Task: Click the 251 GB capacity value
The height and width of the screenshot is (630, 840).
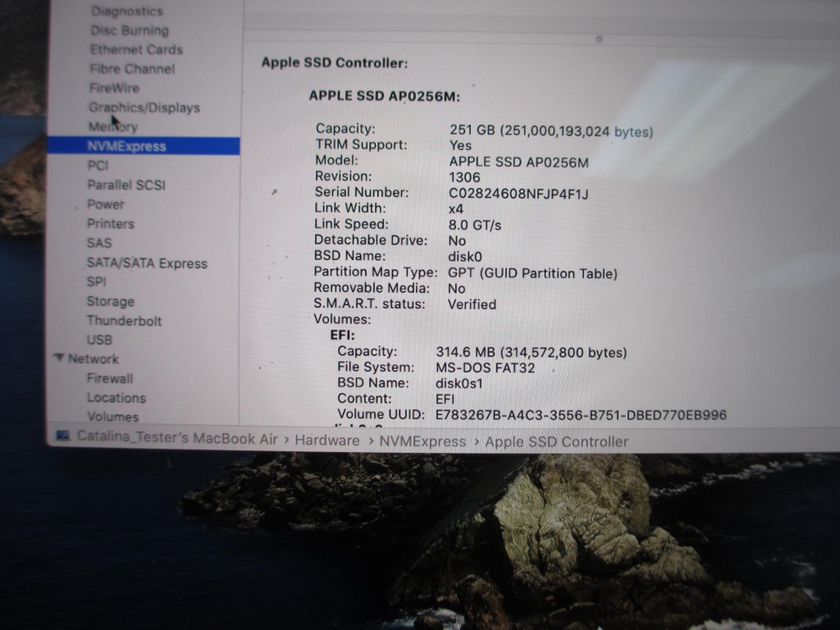Action: (551, 131)
